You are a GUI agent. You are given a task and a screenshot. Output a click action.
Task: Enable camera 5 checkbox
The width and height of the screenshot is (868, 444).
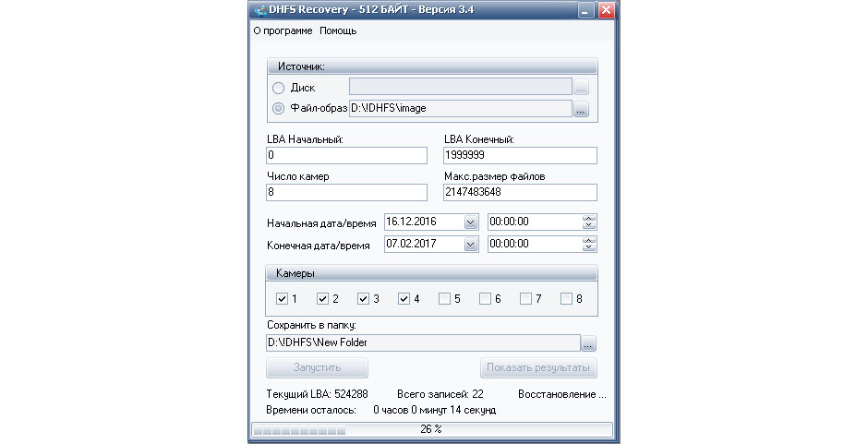coord(445,298)
